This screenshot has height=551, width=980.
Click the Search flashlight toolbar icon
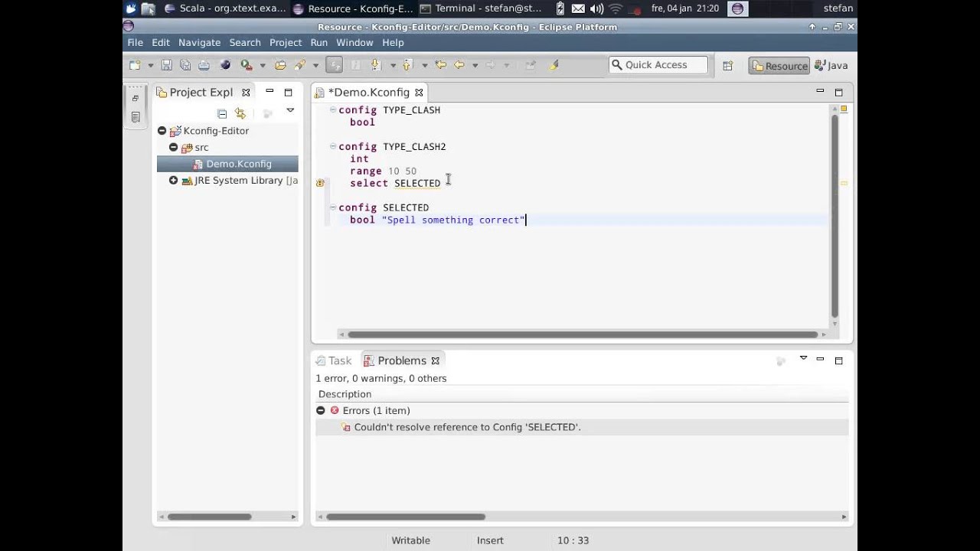click(299, 66)
